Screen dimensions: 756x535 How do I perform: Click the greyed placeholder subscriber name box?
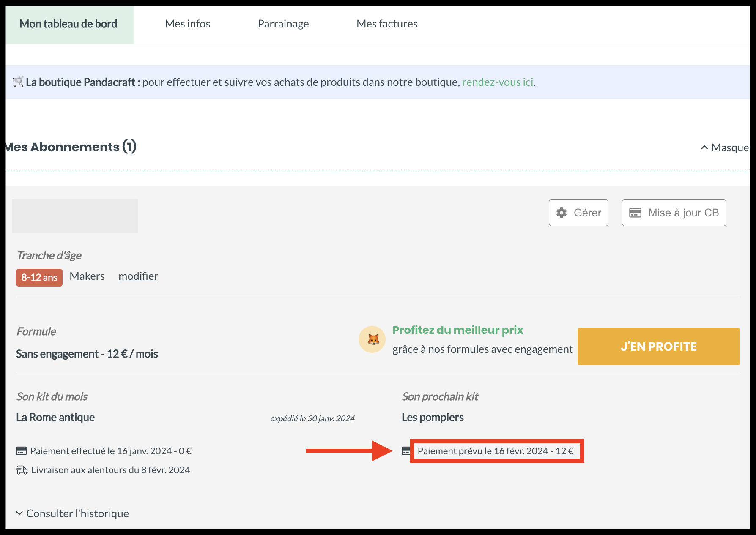[75, 216]
